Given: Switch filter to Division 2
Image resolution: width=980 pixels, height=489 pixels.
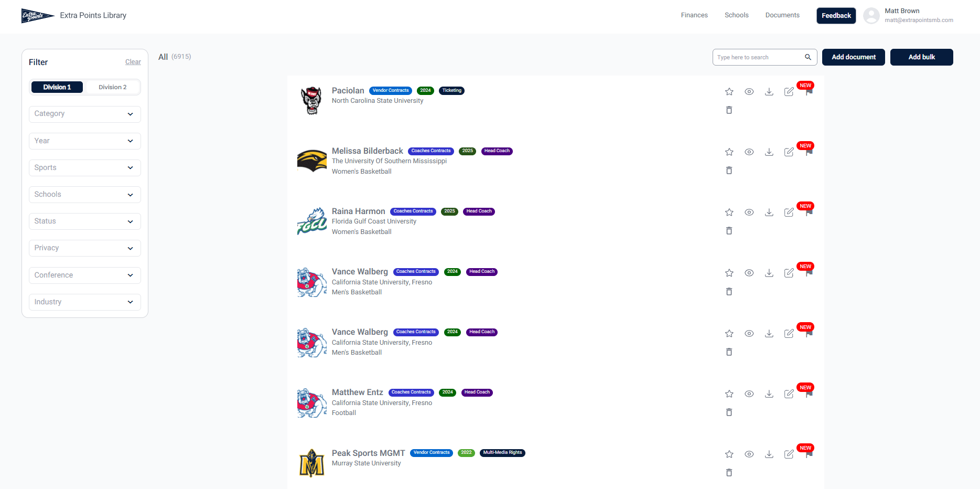Looking at the screenshot, I should point(113,87).
